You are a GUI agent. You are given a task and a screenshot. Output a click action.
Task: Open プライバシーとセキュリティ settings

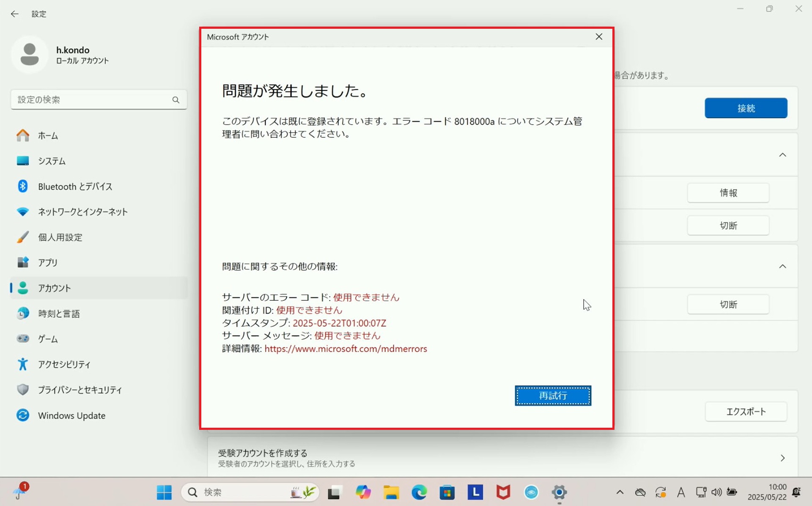99,390
